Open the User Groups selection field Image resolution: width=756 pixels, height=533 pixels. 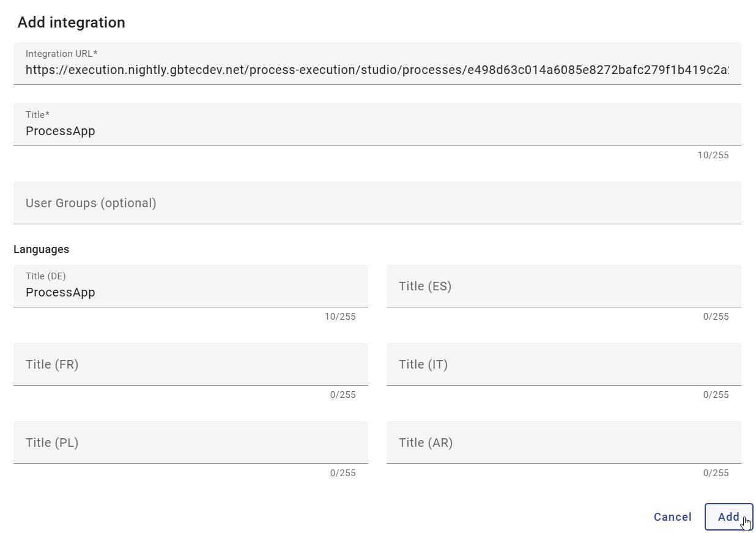(x=377, y=203)
